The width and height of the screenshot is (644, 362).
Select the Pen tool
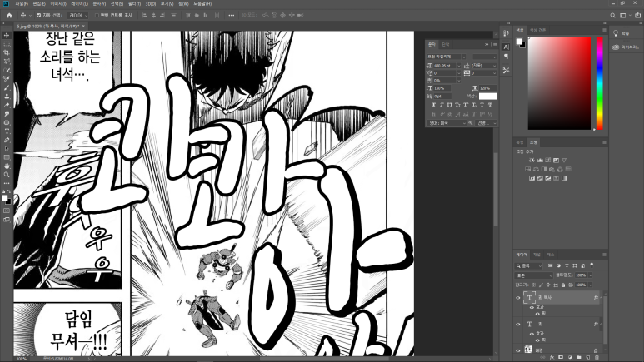(x=7, y=140)
